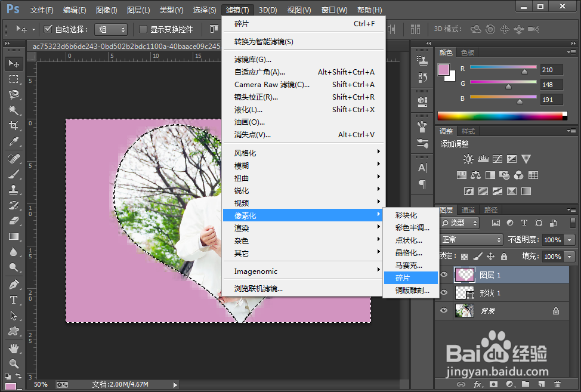Enable the 自动选择 checkbox
Image resolution: width=581 pixels, height=392 pixels.
(48, 29)
